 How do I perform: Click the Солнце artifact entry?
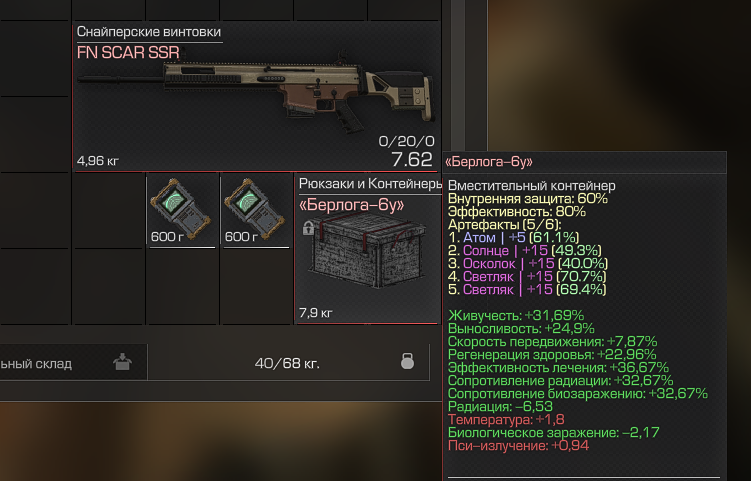[524, 250]
